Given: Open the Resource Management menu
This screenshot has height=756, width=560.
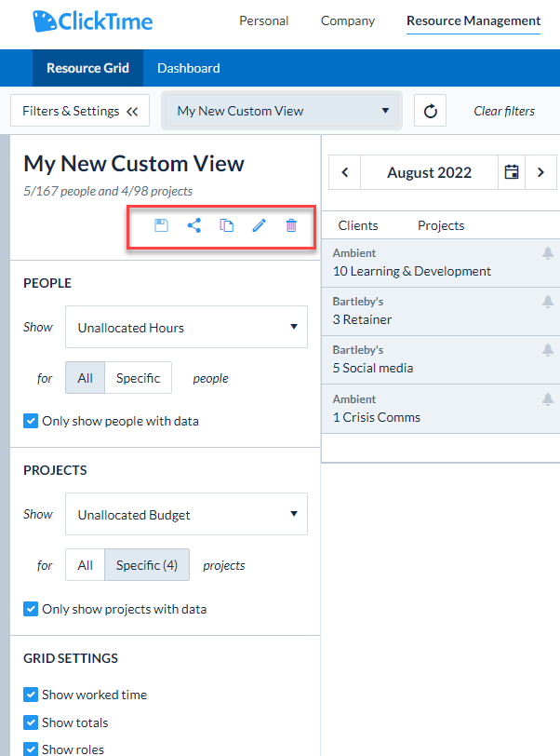Looking at the screenshot, I should [473, 20].
